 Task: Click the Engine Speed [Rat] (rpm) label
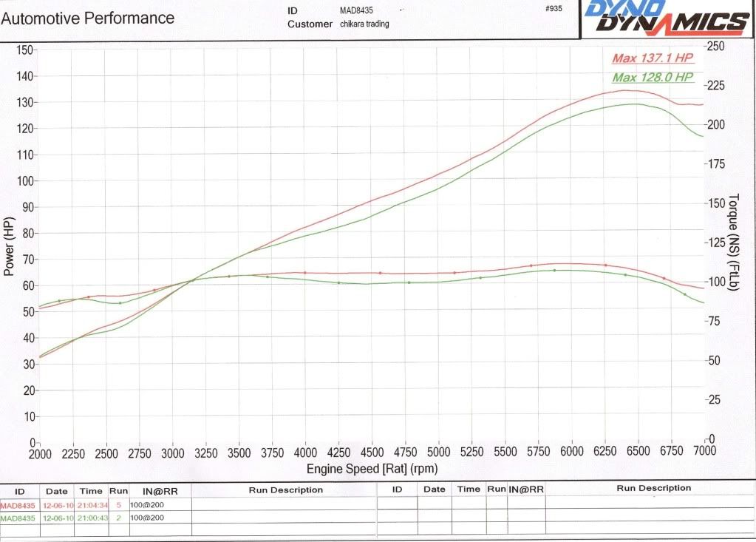pyautogui.click(x=370, y=469)
